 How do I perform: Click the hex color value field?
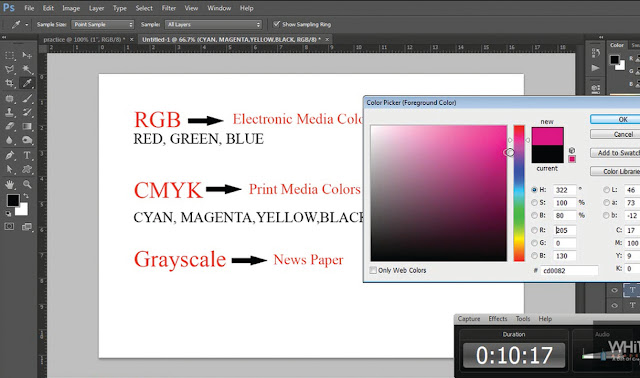click(569, 270)
